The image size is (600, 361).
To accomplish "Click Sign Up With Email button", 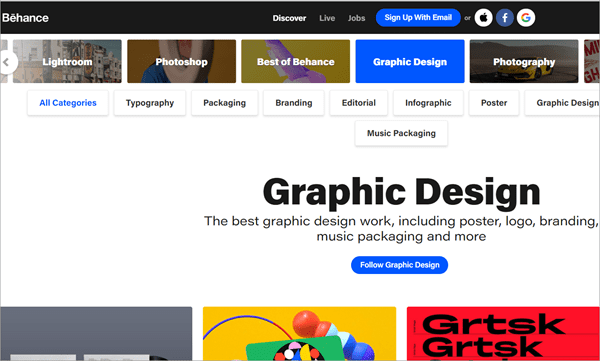I will pos(418,18).
